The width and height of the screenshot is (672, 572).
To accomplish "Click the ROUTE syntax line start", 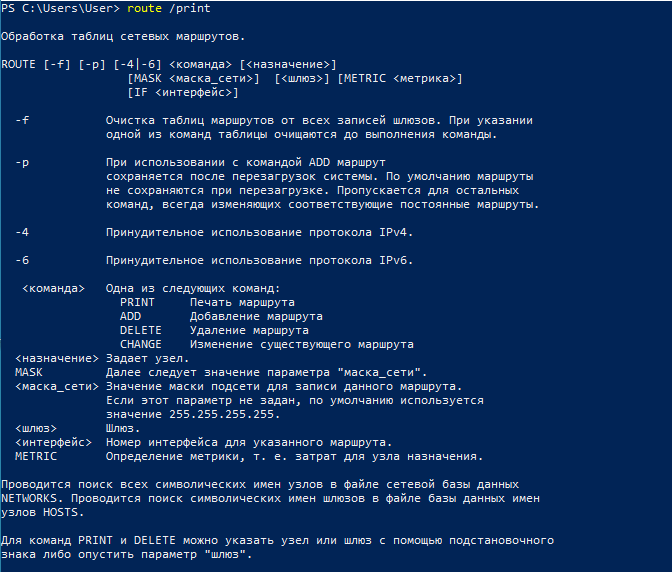I will (x=19, y=64).
